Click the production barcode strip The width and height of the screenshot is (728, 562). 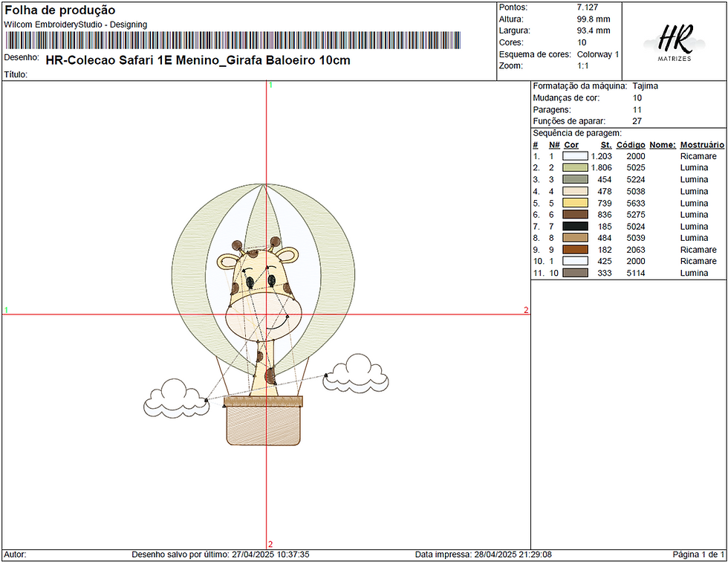tap(233, 40)
